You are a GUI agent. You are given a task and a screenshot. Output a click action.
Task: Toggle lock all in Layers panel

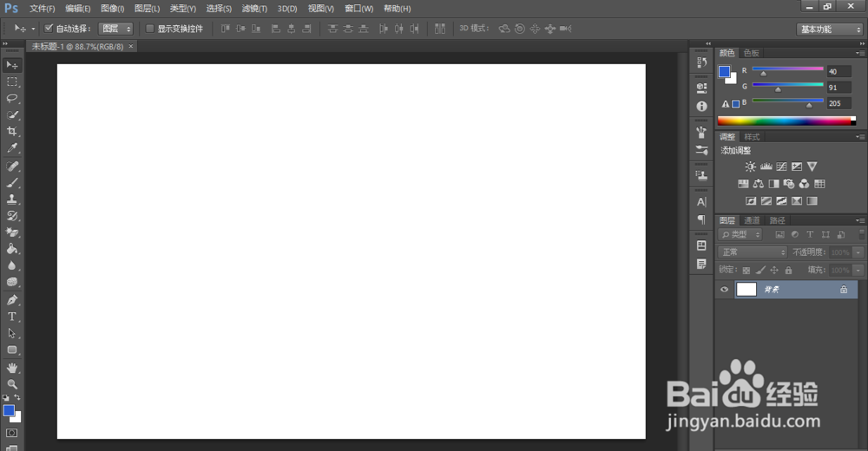788,270
